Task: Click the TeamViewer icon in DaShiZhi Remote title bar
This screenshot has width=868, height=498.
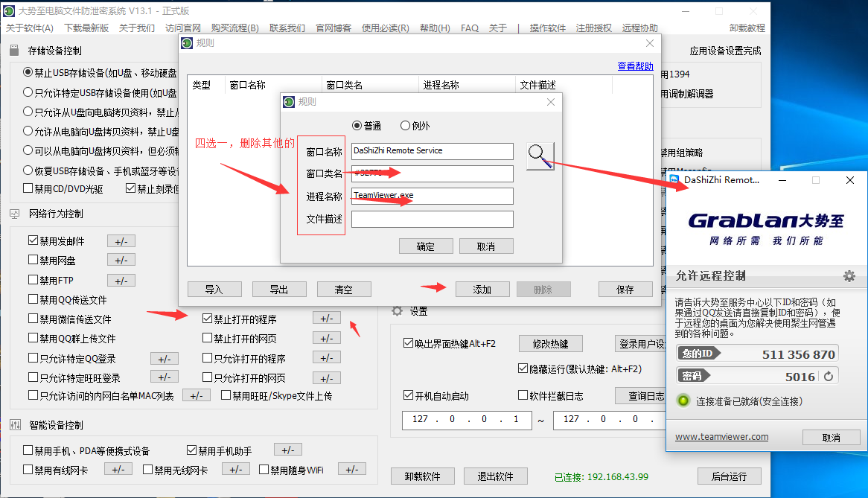Action: coord(674,180)
